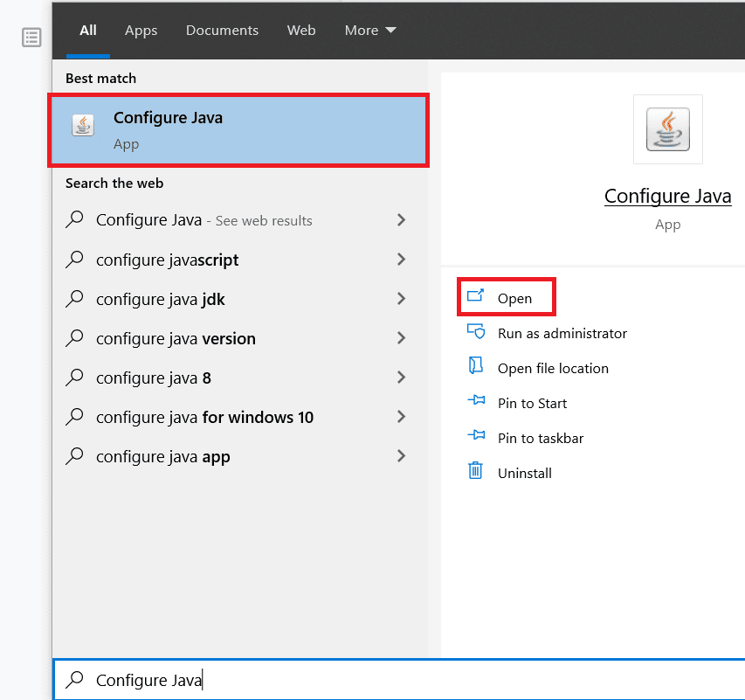Expand the configure javascript suggestion
The width and height of the screenshot is (745, 700).
401,260
